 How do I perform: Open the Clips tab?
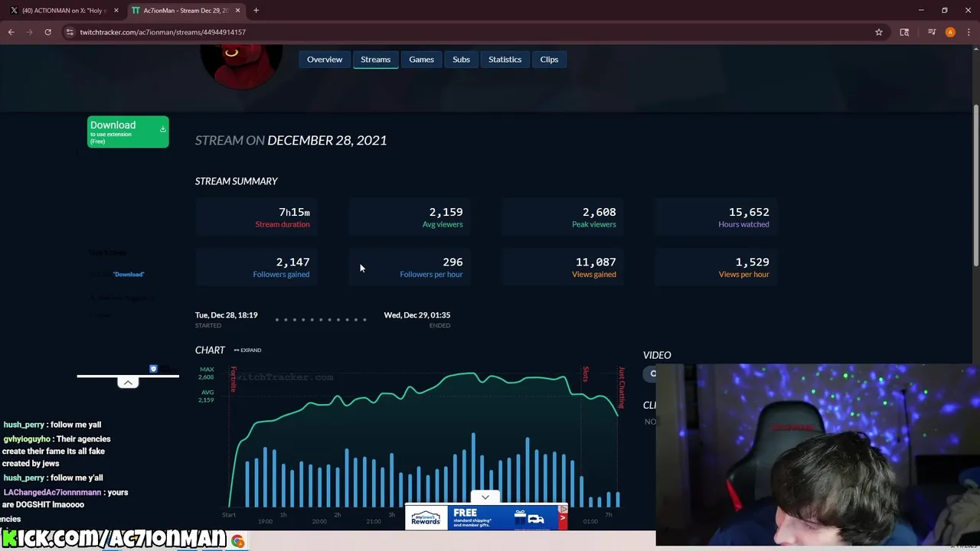tap(549, 59)
